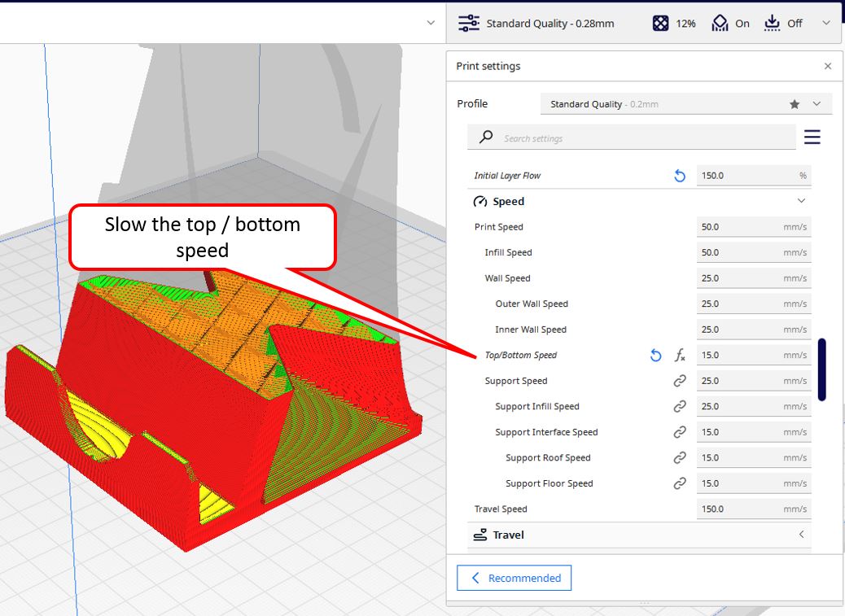Open the Standard Quality configuration menu
Screen dimensions: 845x616
tap(827, 23)
